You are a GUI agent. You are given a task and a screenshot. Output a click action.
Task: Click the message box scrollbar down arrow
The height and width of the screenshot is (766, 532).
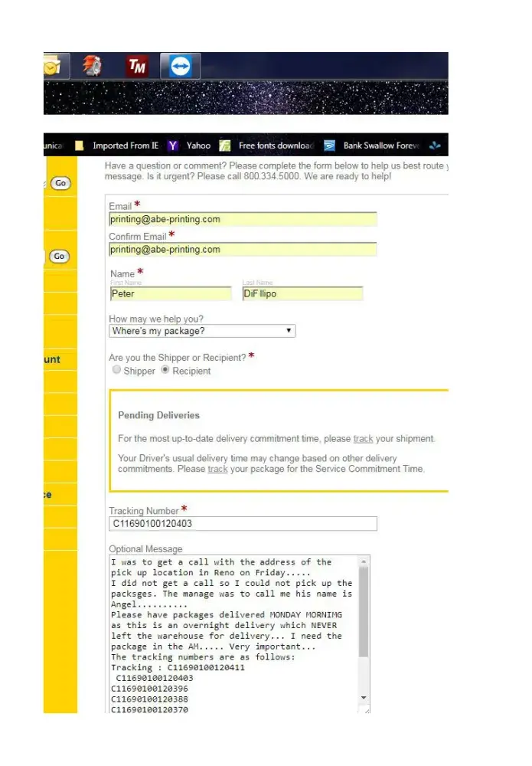pyautogui.click(x=364, y=699)
